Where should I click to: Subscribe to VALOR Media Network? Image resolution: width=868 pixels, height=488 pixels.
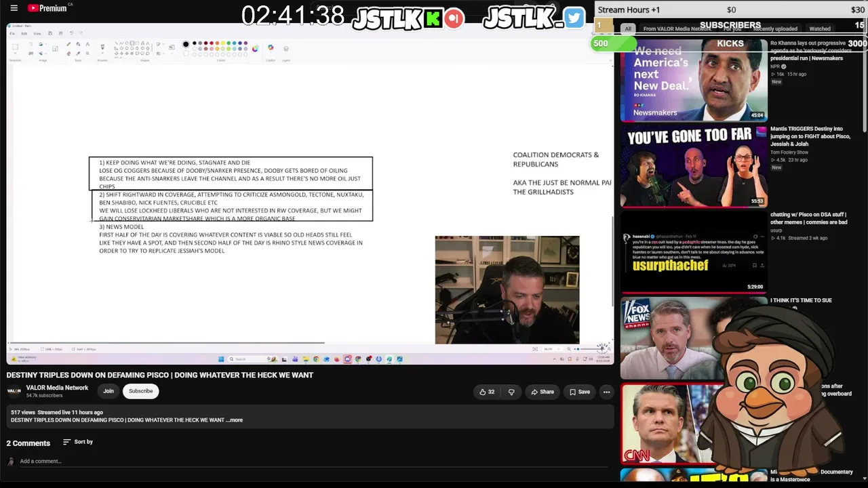click(x=141, y=391)
